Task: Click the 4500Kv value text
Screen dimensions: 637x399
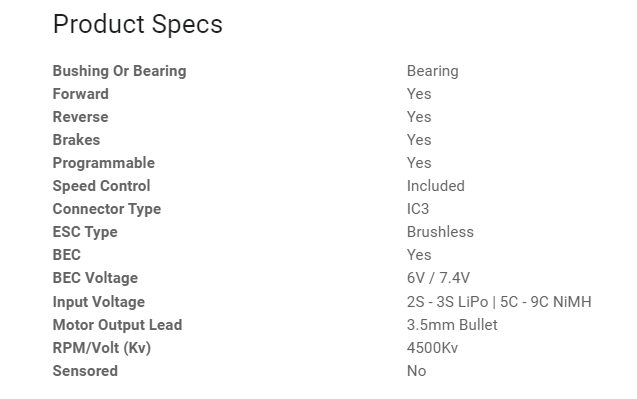Action: [432, 348]
